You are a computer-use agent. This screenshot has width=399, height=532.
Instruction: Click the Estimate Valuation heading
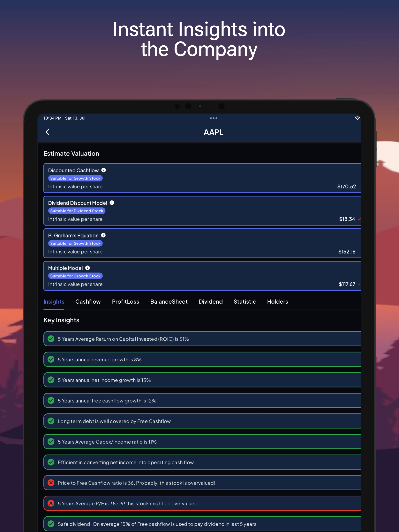71,153
